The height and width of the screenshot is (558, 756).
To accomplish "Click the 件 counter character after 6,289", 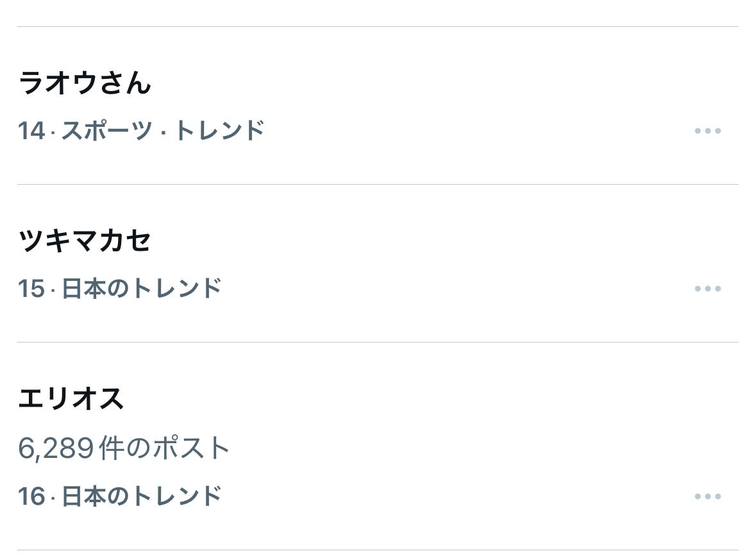I will coord(112,448).
